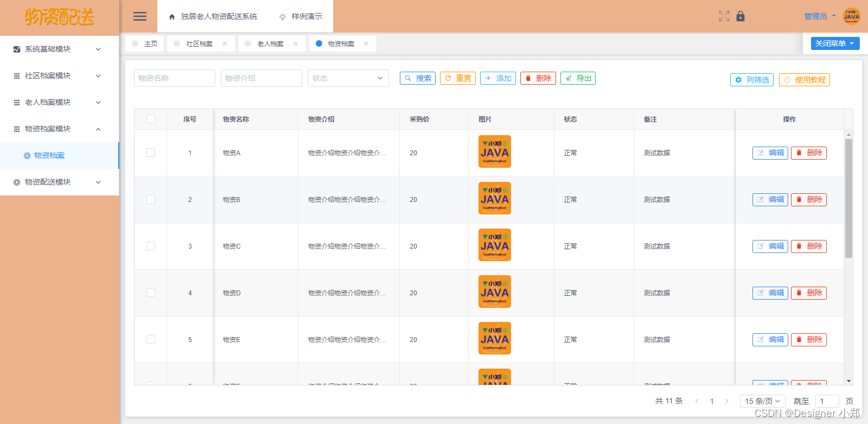
Task: Close the 物资档案 tab
Action: [x=366, y=44]
